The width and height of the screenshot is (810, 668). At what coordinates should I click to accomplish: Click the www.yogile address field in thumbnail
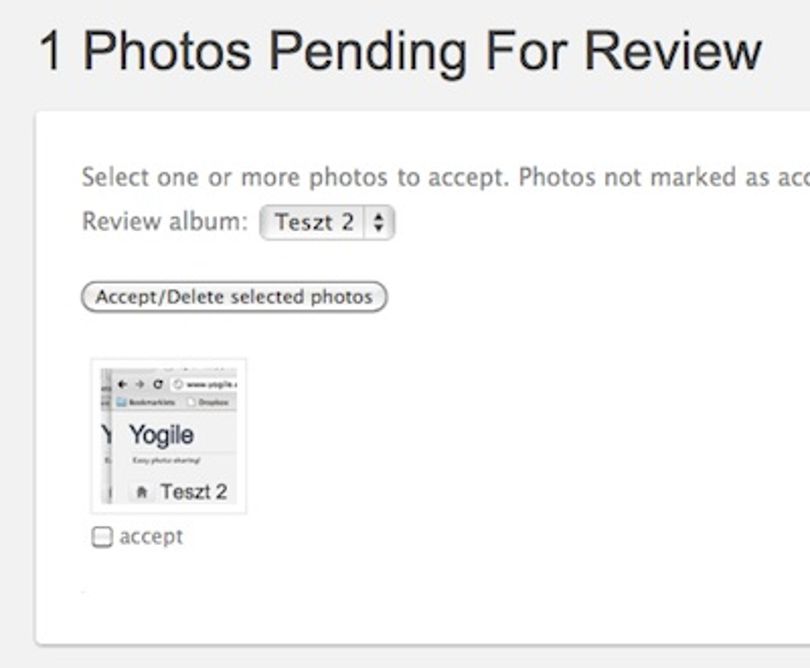click(205, 384)
